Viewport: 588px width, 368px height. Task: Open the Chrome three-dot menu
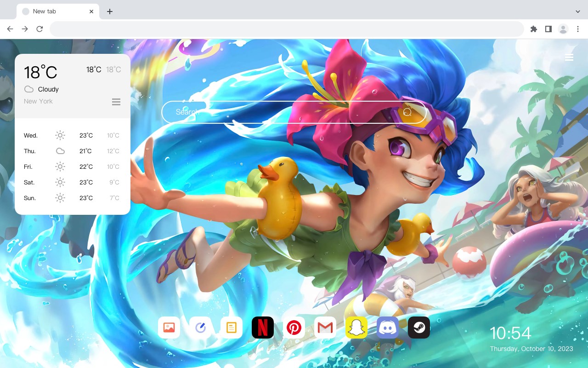click(x=578, y=29)
